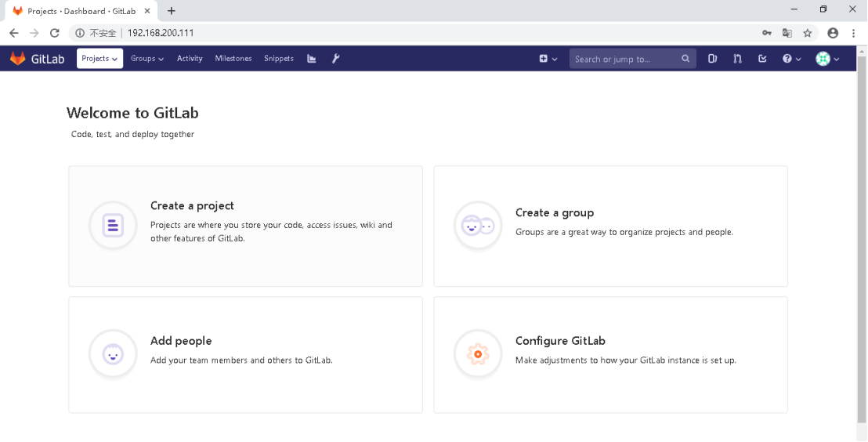
Task: Click the Create a project icon
Action: pos(113,226)
